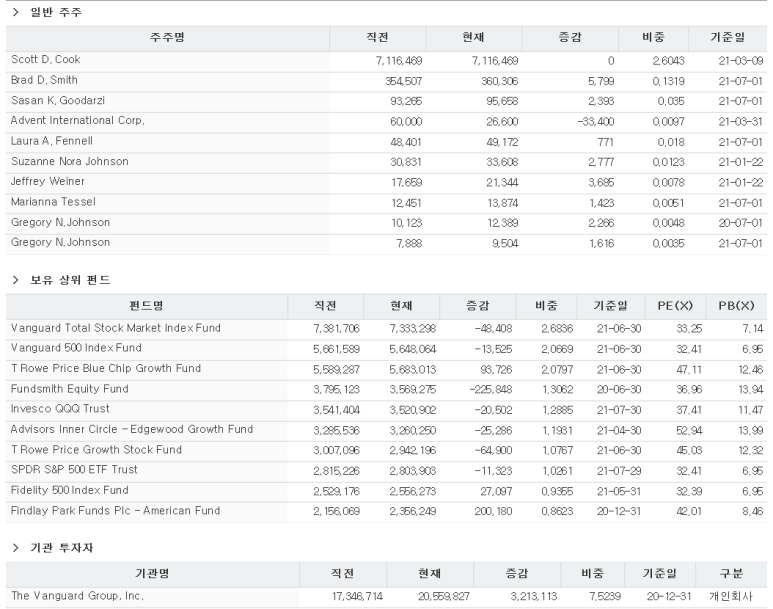The width and height of the screenshot is (773, 609).
Task: Click the PB(X) column header
Action: pos(736,306)
